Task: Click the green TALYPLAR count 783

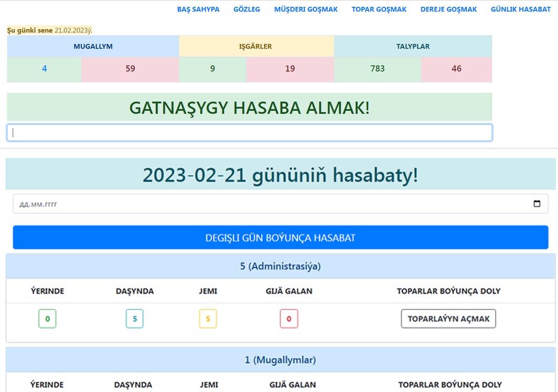Action: coord(378,68)
